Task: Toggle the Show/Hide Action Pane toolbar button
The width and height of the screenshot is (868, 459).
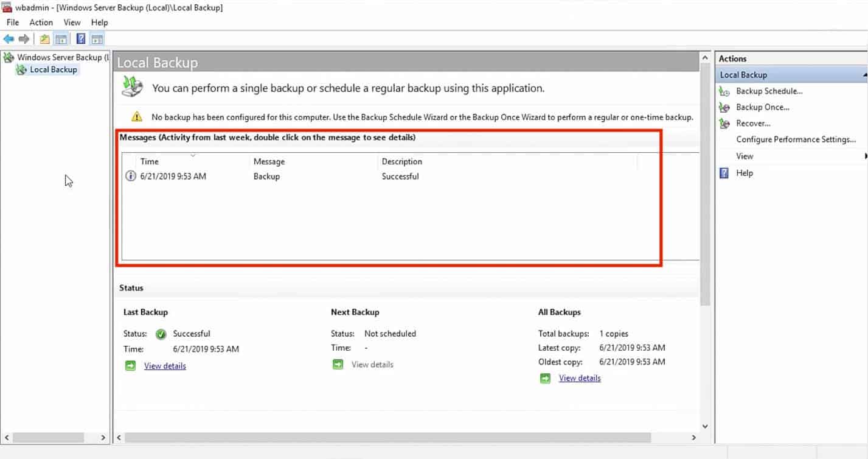Action: 97,38
